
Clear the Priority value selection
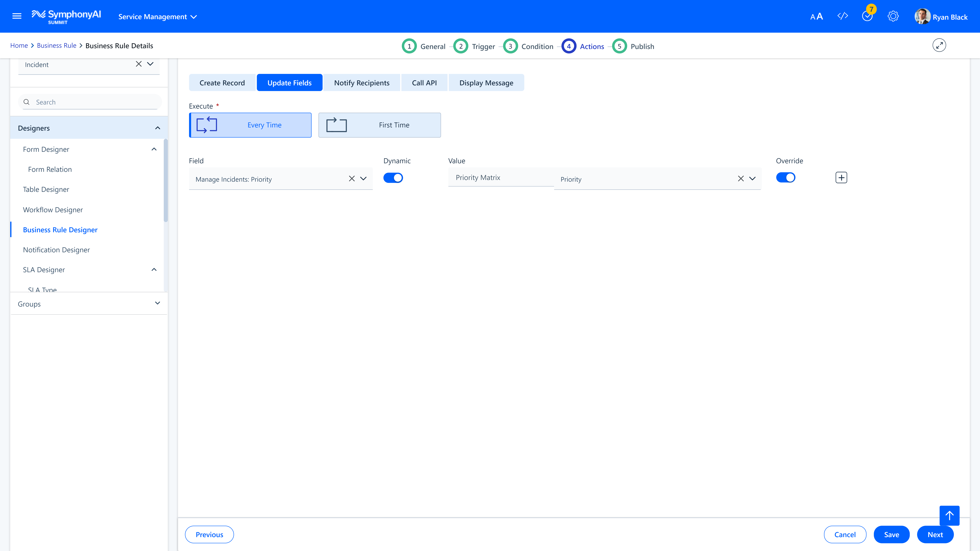tap(741, 178)
